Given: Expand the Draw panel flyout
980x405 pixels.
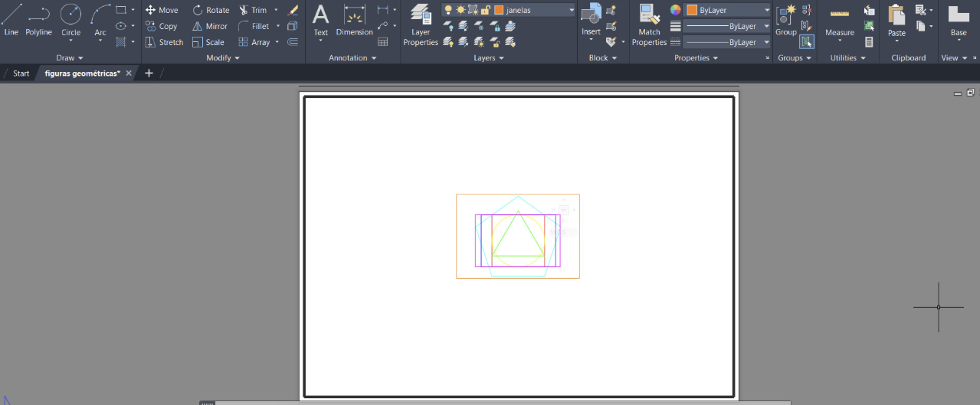Looking at the screenshot, I should (70, 57).
